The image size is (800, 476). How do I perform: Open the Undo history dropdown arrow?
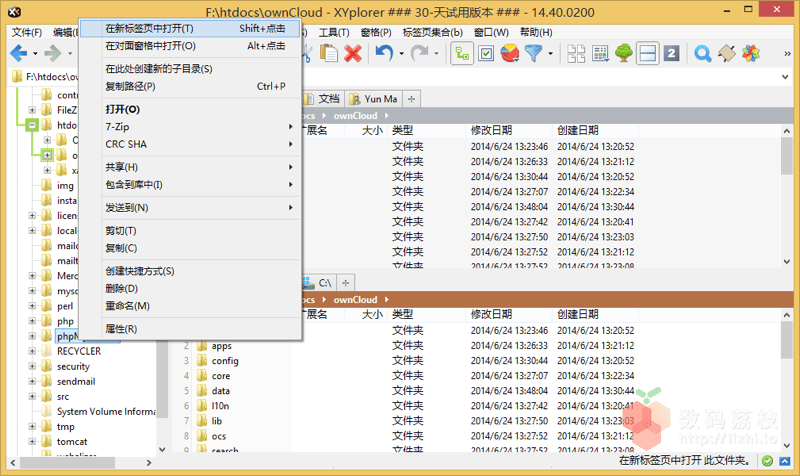[402, 53]
